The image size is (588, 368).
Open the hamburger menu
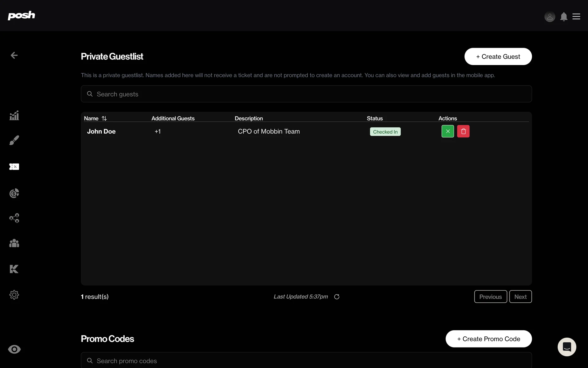coord(576,17)
